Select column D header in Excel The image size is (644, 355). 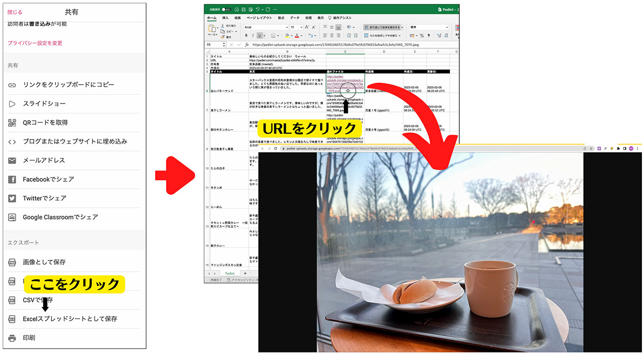pyautogui.click(x=383, y=51)
